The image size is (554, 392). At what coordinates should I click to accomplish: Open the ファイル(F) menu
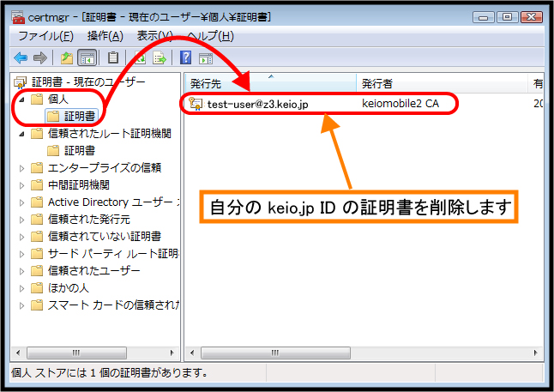click(45, 36)
